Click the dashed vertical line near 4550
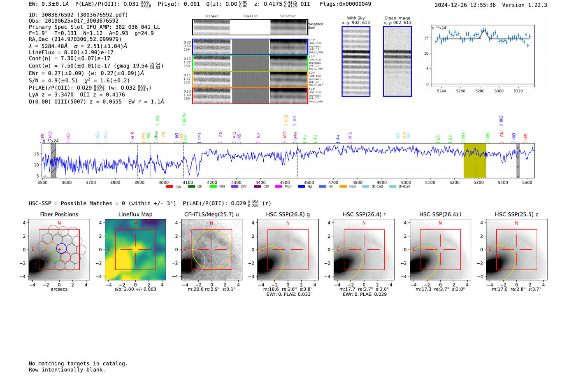The width and height of the screenshot is (576, 392). [x=297, y=161]
